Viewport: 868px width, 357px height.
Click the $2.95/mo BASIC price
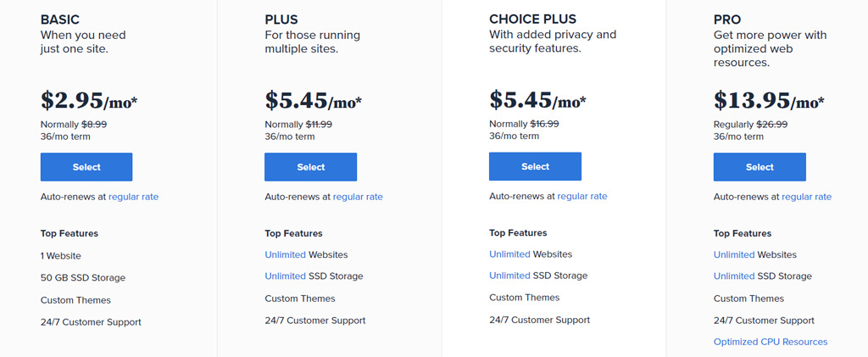[x=89, y=100]
